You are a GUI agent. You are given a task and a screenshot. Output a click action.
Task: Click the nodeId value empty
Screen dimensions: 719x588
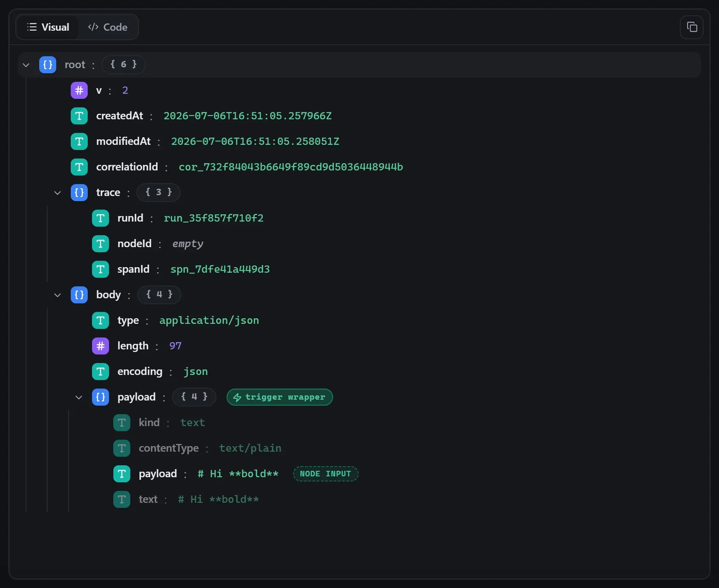click(x=188, y=244)
